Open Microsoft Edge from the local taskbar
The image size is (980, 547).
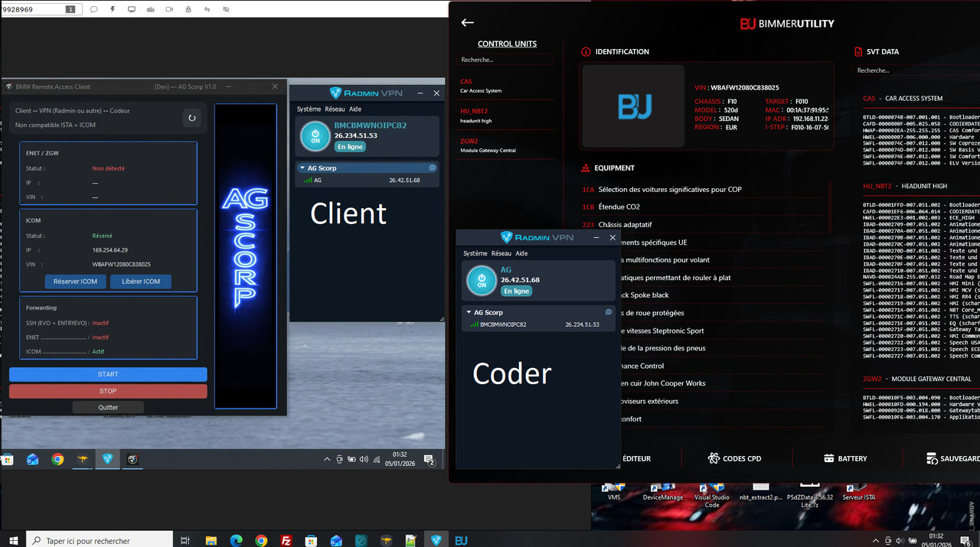(236, 540)
